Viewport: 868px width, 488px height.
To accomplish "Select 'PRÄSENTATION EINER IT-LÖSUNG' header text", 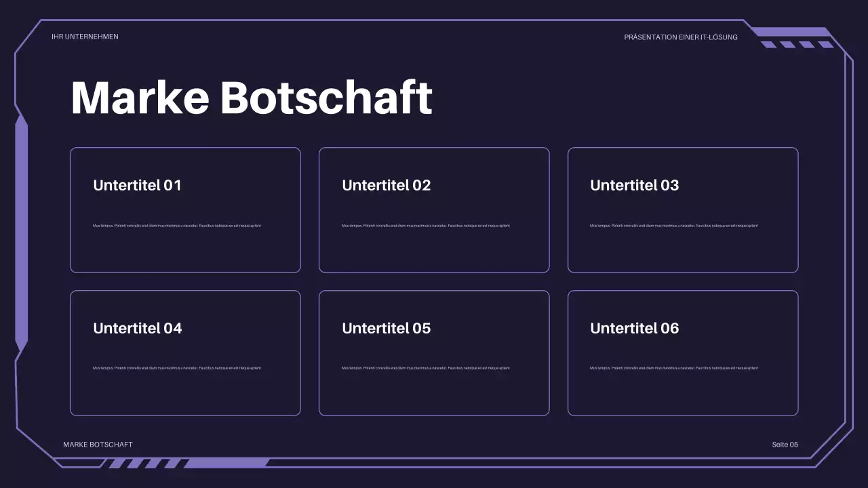I will click(680, 37).
